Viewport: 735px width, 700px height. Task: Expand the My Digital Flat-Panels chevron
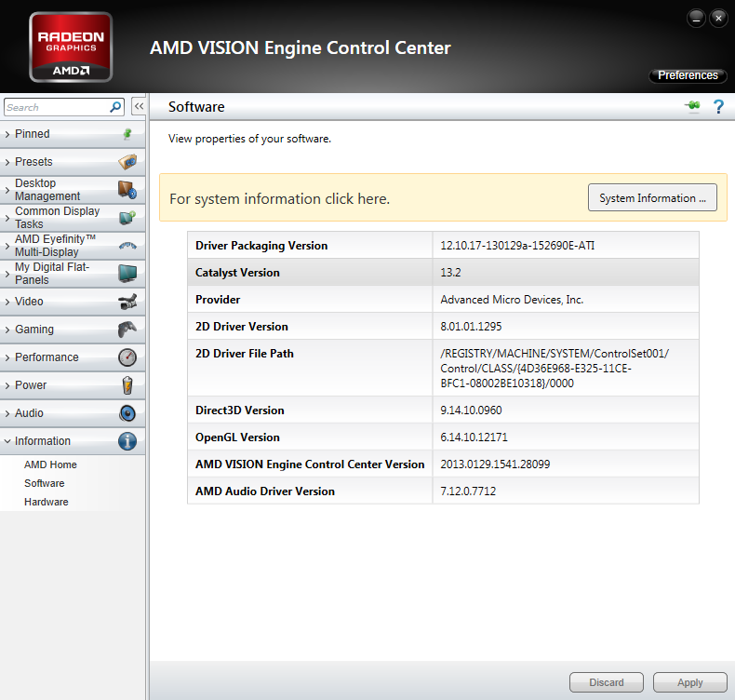coord(7,274)
